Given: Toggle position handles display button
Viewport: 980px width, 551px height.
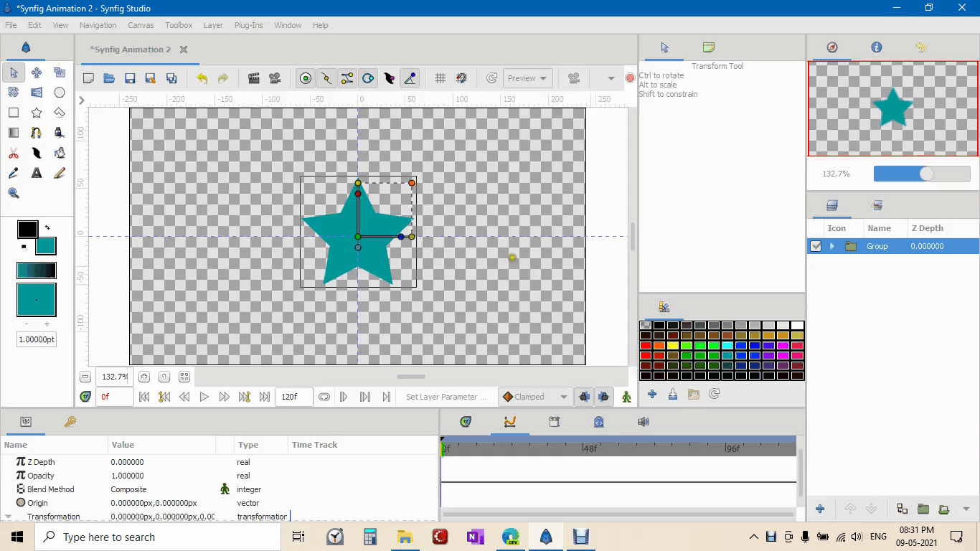Looking at the screenshot, I should tap(306, 78).
